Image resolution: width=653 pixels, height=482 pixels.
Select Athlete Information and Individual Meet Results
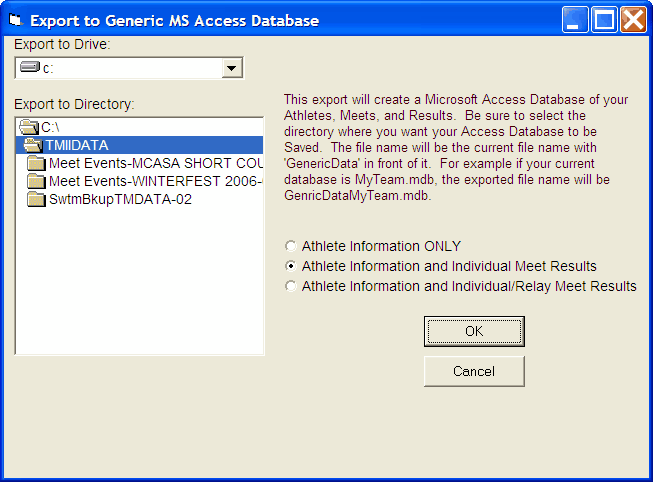point(291,266)
